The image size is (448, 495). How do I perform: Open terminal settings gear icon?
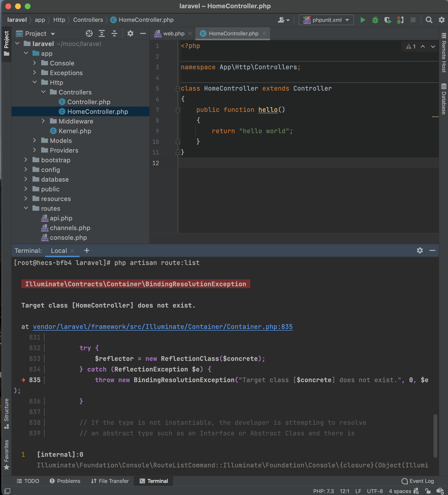pos(420,250)
